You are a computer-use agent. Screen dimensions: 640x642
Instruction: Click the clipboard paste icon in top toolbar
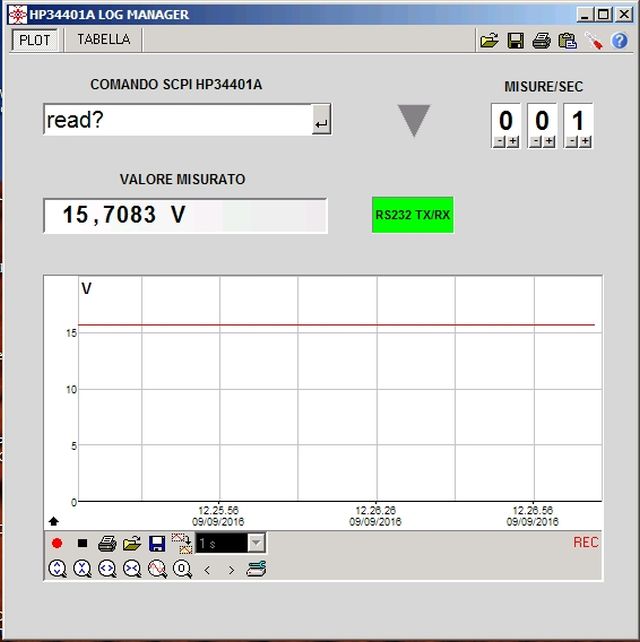568,41
